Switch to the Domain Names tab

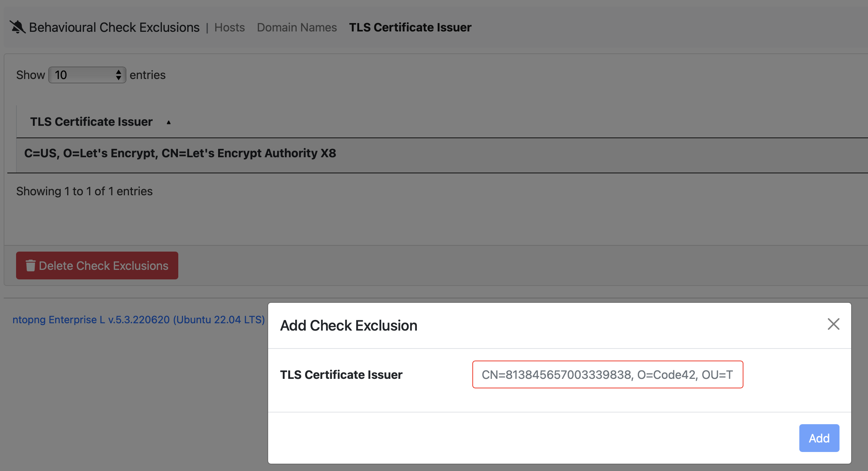coord(296,27)
